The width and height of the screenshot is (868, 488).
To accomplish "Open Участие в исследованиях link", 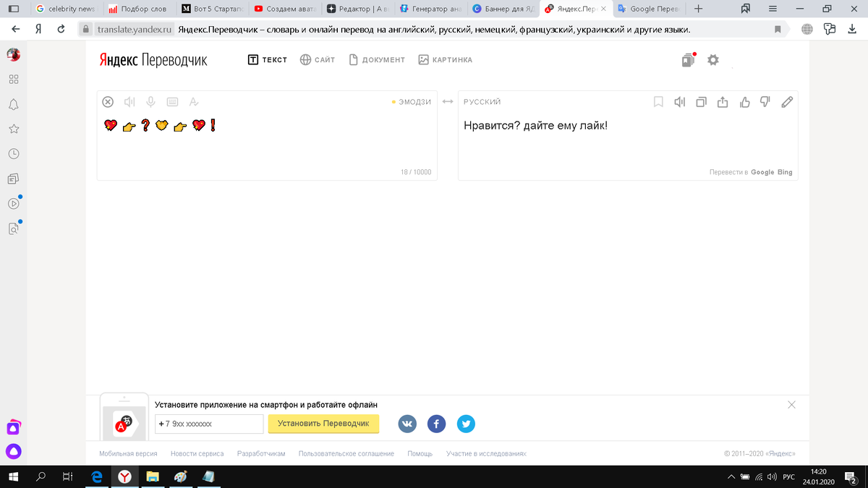I will point(486,454).
